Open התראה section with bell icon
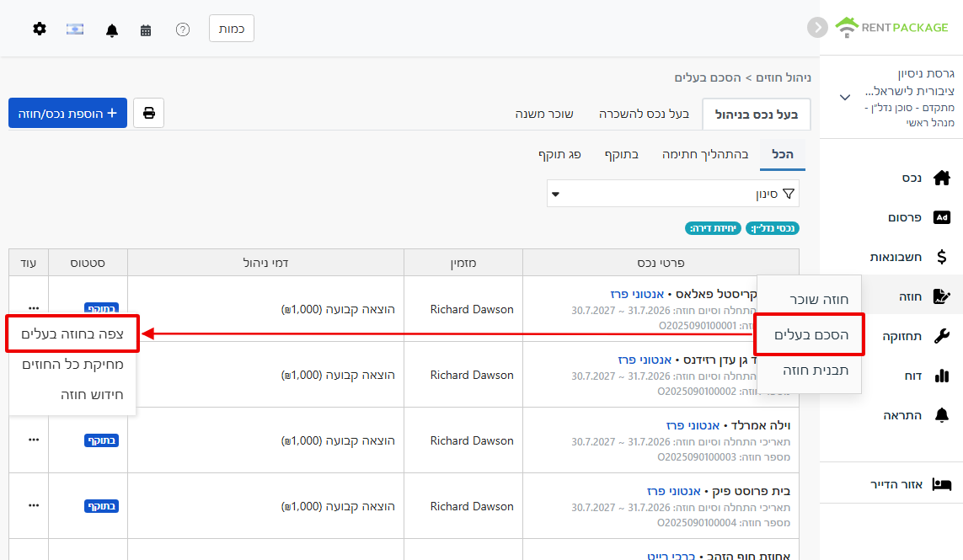The image size is (963, 560). coord(917,415)
